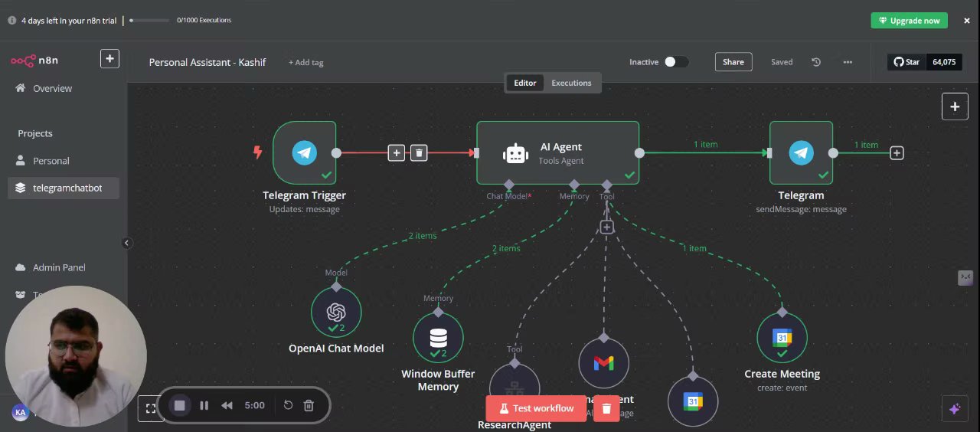
Task: Open the Admin Panel
Action: pyautogui.click(x=51, y=267)
